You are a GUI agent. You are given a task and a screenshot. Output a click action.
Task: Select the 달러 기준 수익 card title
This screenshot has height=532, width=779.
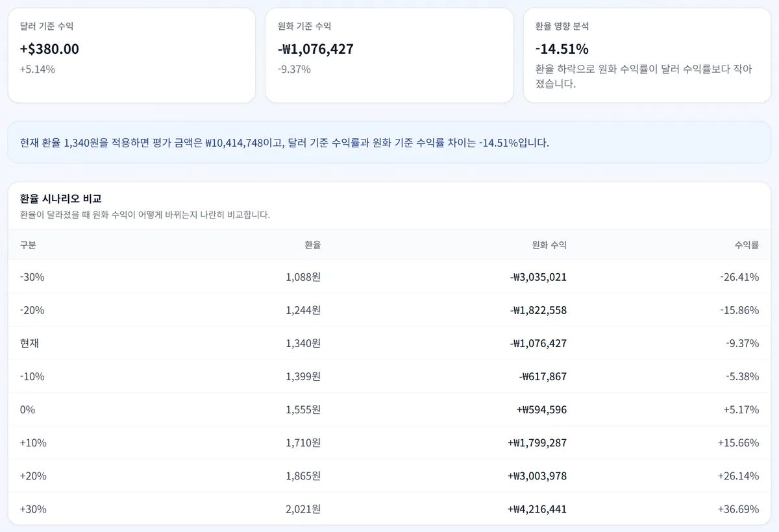pyautogui.click(x=47, y=26)
